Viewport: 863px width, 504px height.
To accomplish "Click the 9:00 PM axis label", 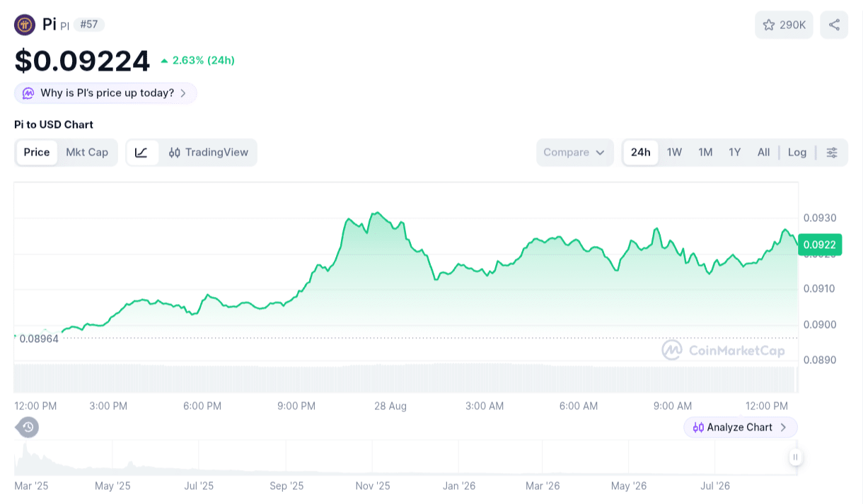I will click(x=296, y=406).
